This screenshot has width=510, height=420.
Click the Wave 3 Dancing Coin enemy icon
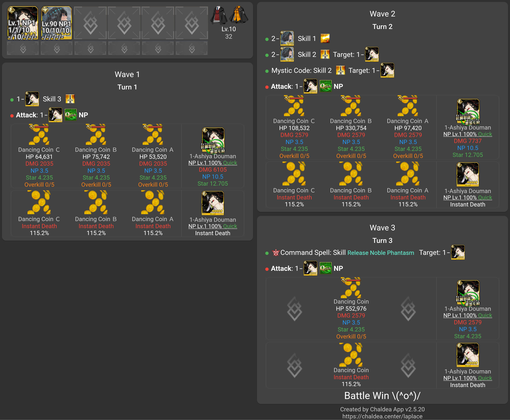coord(351,288)
